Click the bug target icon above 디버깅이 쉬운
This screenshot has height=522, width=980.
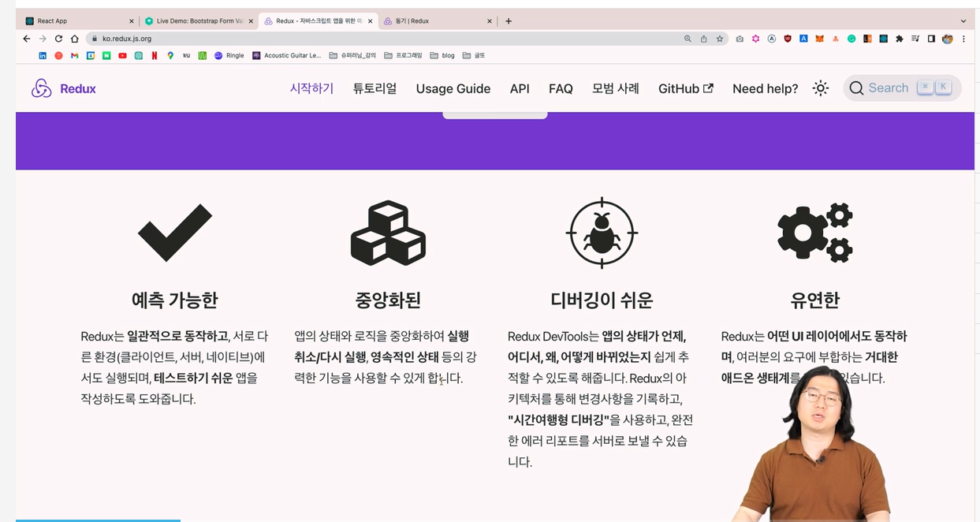[602, 233]
